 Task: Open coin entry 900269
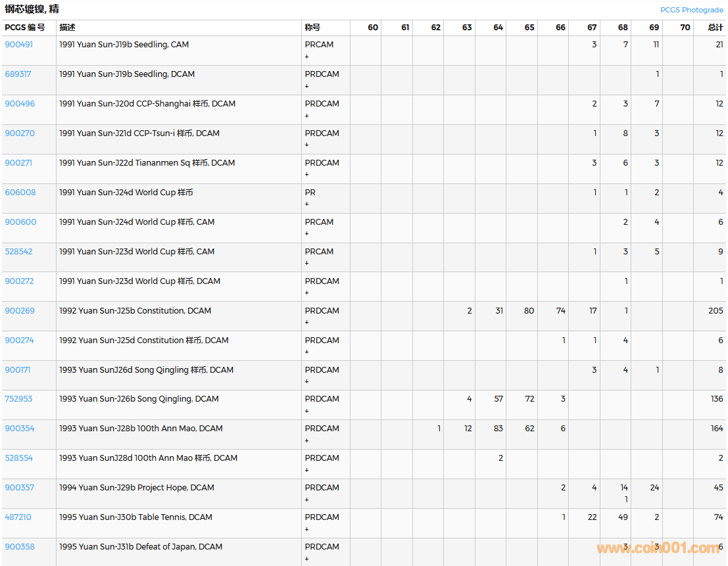pyautogui.click(x=20, y=311)
